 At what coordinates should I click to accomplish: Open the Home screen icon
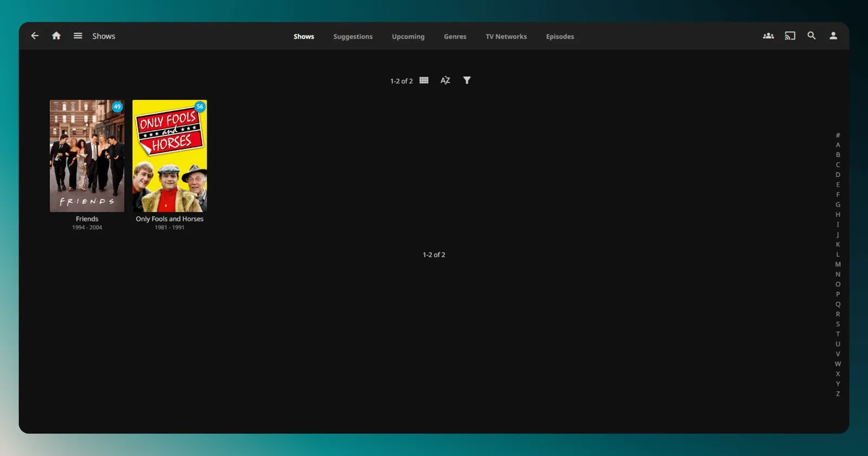point(56,36)
